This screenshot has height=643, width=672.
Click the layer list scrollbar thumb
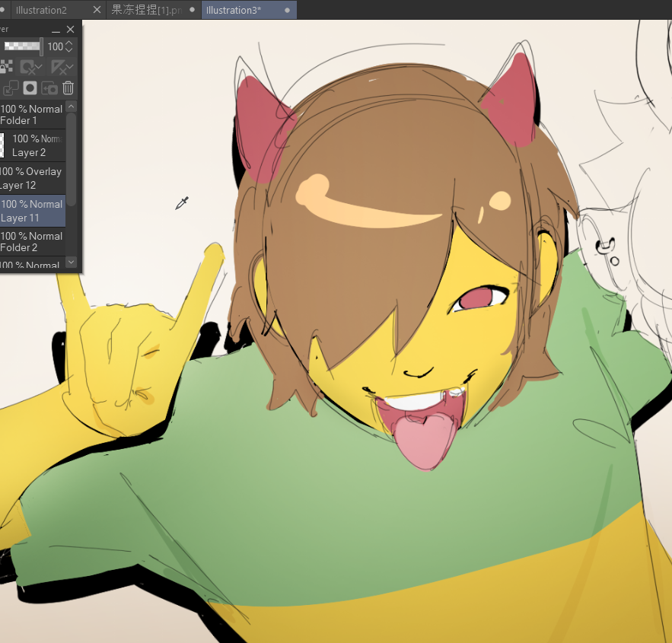72,159
